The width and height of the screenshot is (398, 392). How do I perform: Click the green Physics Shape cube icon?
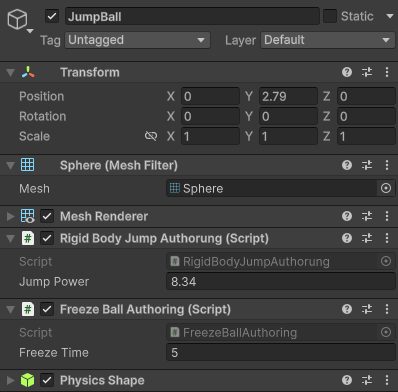click(x=27, y=380)
